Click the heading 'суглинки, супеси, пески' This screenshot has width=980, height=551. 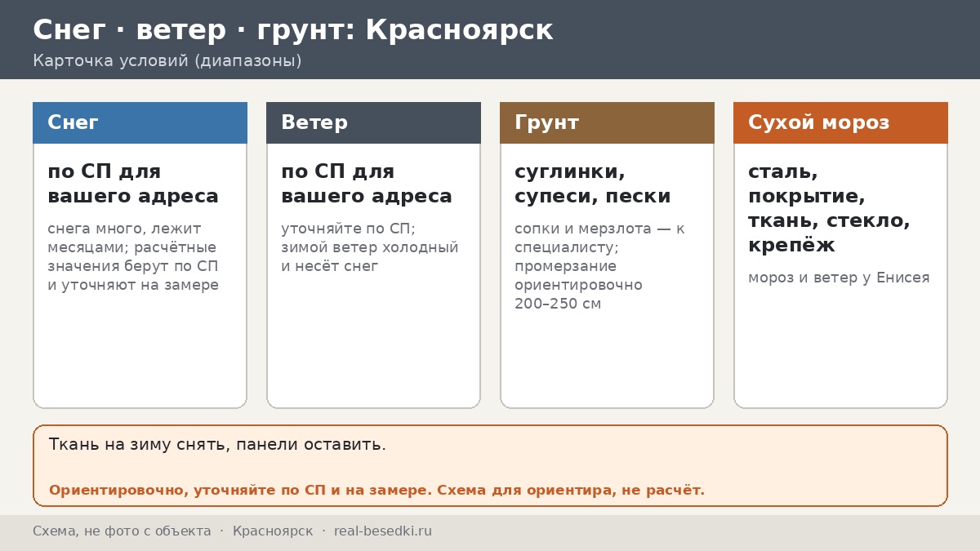tap(593, 184)
